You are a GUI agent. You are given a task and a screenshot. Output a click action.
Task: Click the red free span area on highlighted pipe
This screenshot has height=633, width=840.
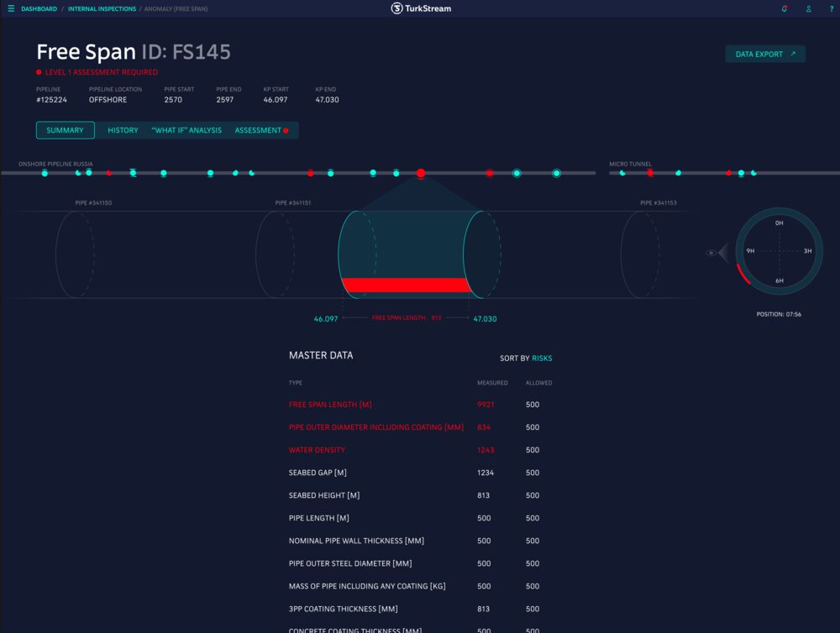click(406, 285)
